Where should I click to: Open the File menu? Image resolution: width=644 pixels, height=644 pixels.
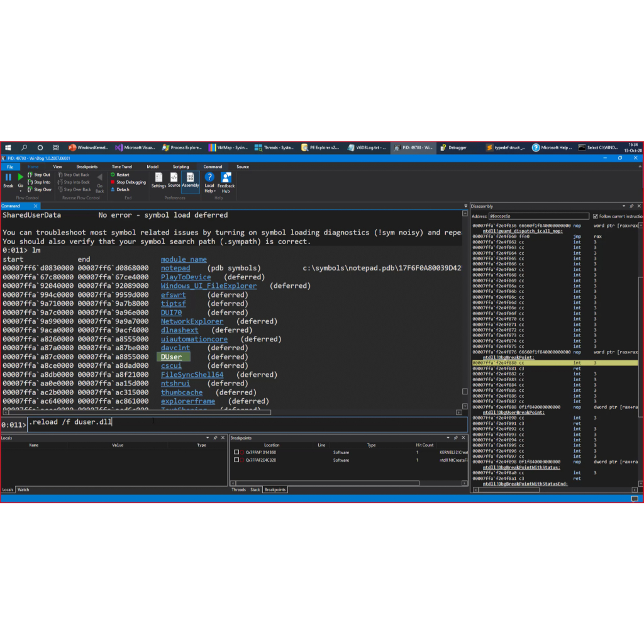10,167
